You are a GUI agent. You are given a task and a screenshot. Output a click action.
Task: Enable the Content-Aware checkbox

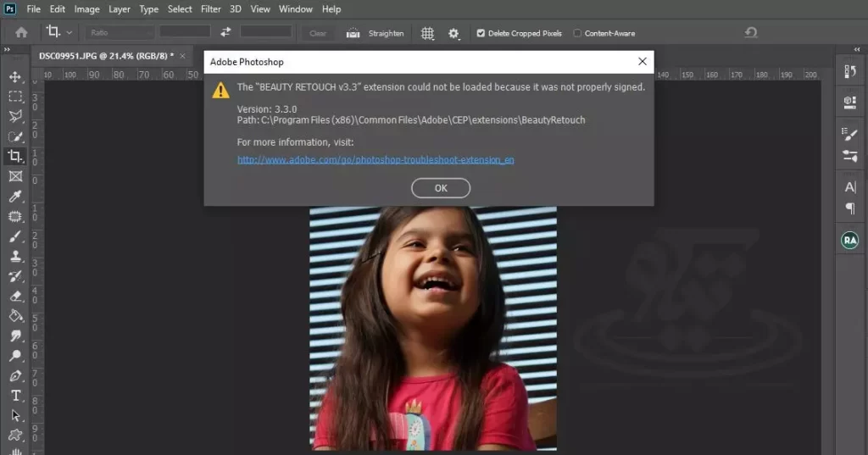(577, 33)
